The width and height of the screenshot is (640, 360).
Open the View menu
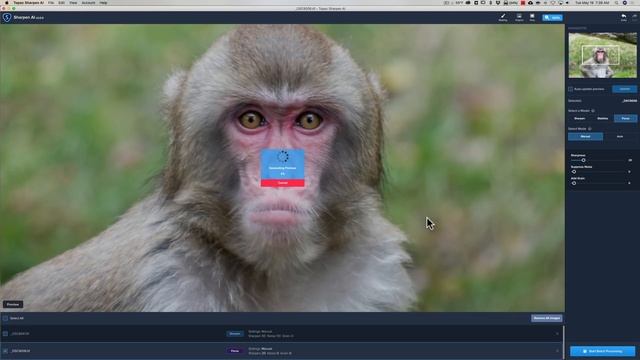click(73, 2)
